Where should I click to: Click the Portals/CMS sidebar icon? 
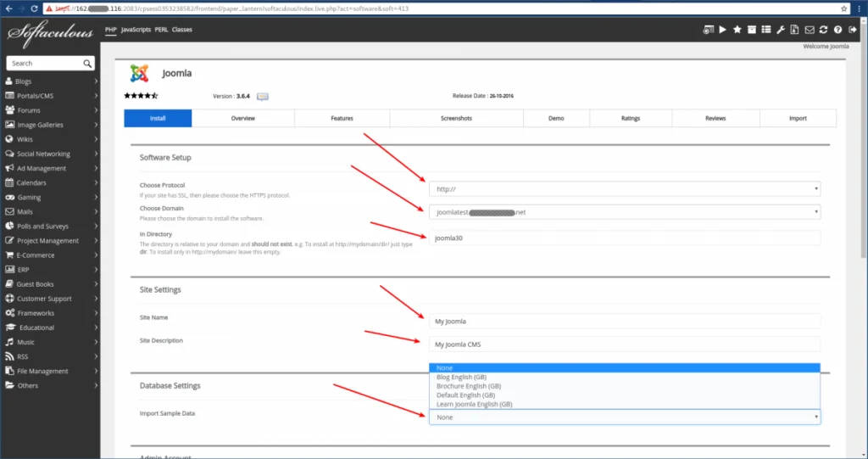click(9, 95)
